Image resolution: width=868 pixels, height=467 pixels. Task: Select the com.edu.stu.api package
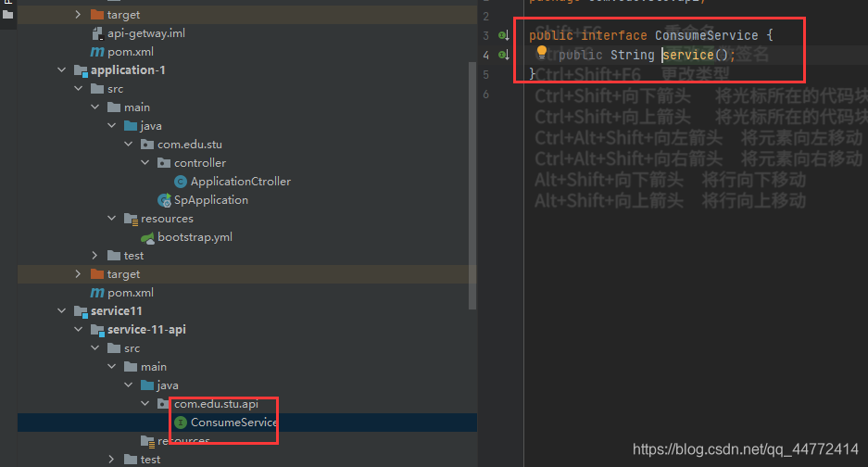point(216,404)
